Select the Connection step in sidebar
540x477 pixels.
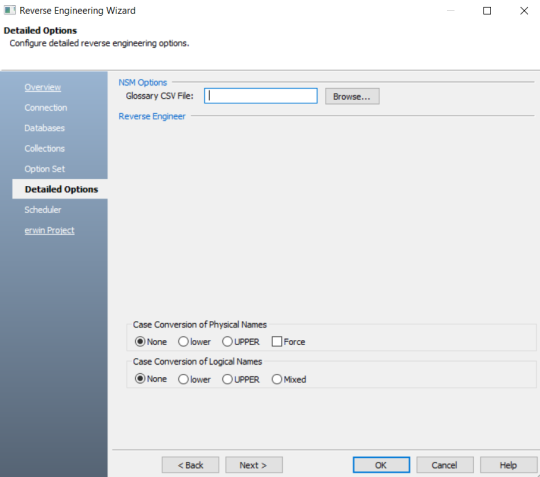click(46, 108)
